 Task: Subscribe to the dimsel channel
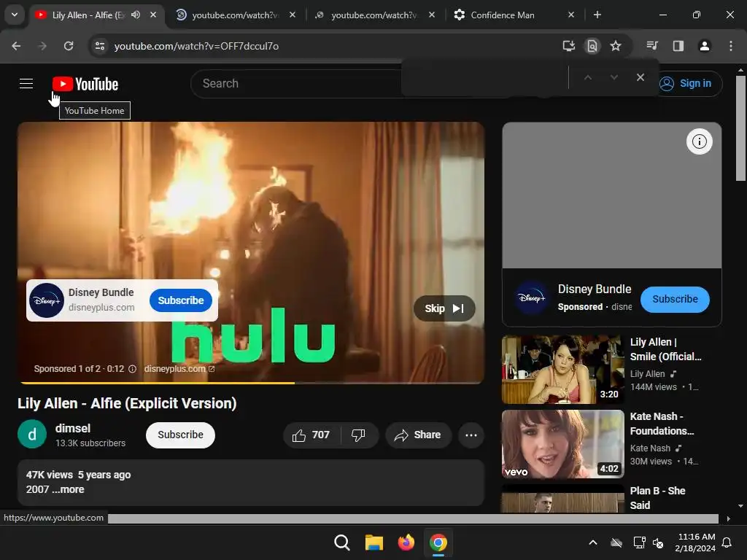click(x=181, y=435)
